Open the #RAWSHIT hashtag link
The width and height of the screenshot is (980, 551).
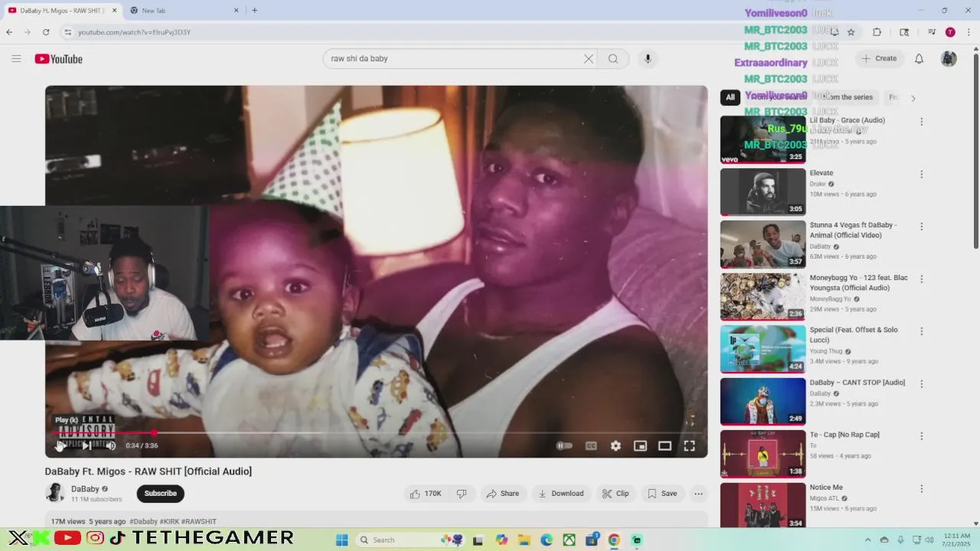(x=199, y=522)
